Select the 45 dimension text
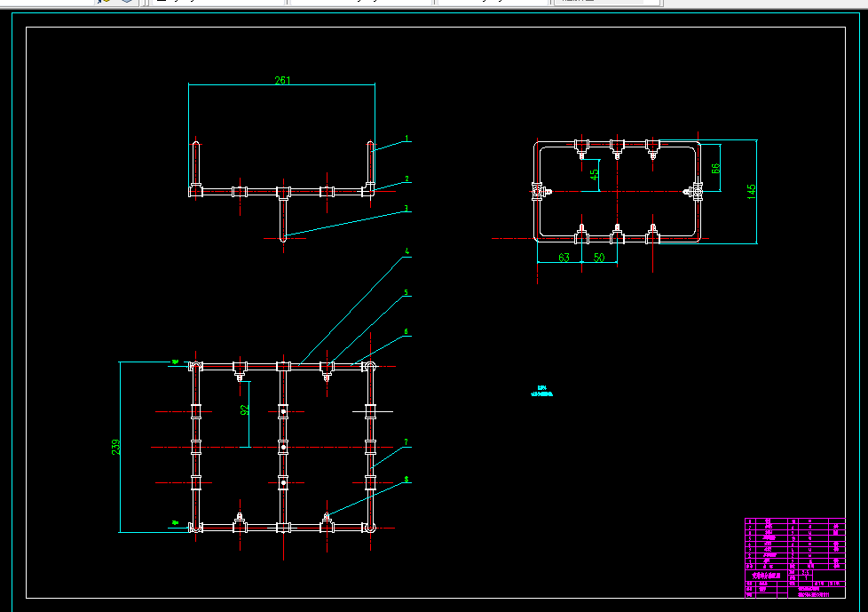Viewport: 868px width, 612px height. click(594, 174)
